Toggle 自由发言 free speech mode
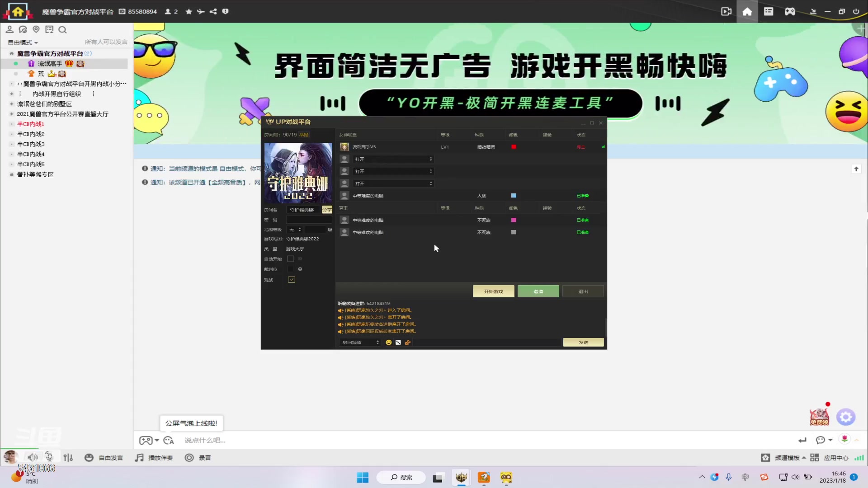868x488 pixels. [x=104, y=458]
